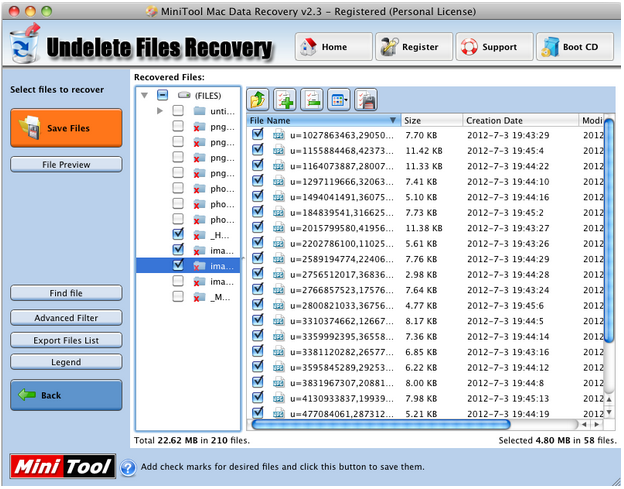The height and width of the screenshot is (489, 624).
Task: Toggle the (FILES) root checkbox
Action: (x=162, y=95)
